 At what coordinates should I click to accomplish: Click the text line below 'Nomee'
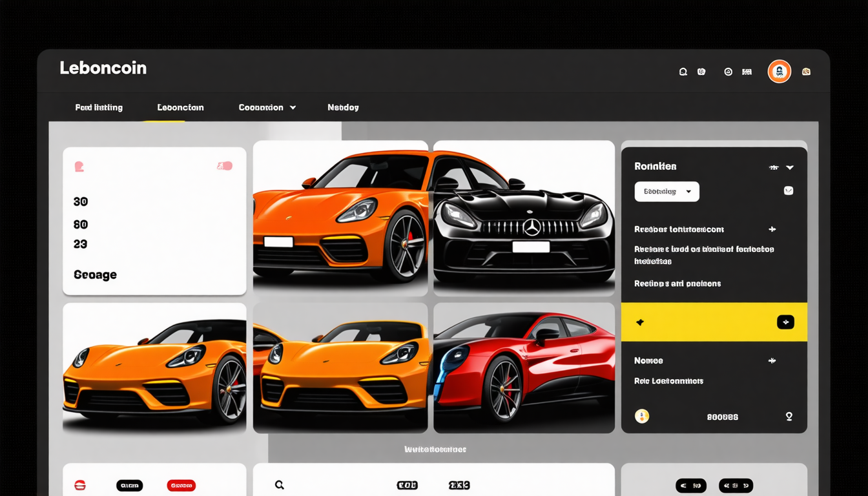tap(668, 381)
